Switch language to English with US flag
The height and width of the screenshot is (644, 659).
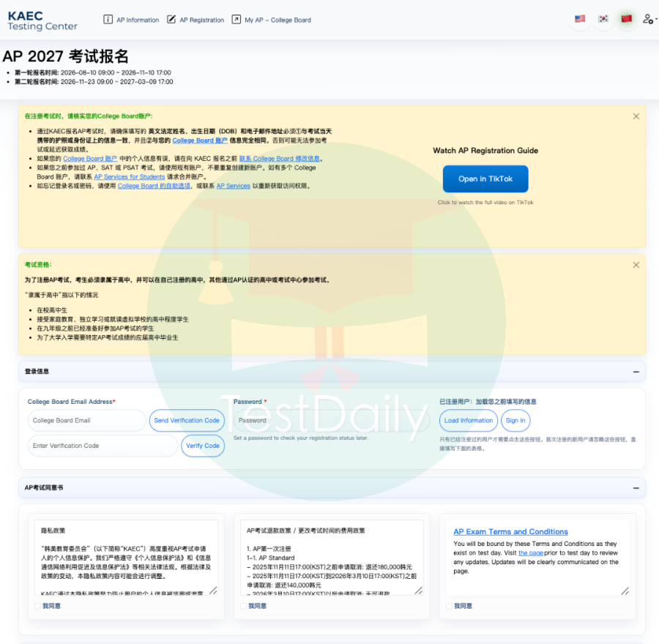pyautogui.click(x=580, y=19)
